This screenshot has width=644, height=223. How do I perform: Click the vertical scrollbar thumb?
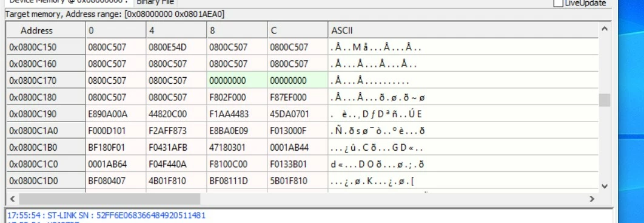(x=604, y=100)
